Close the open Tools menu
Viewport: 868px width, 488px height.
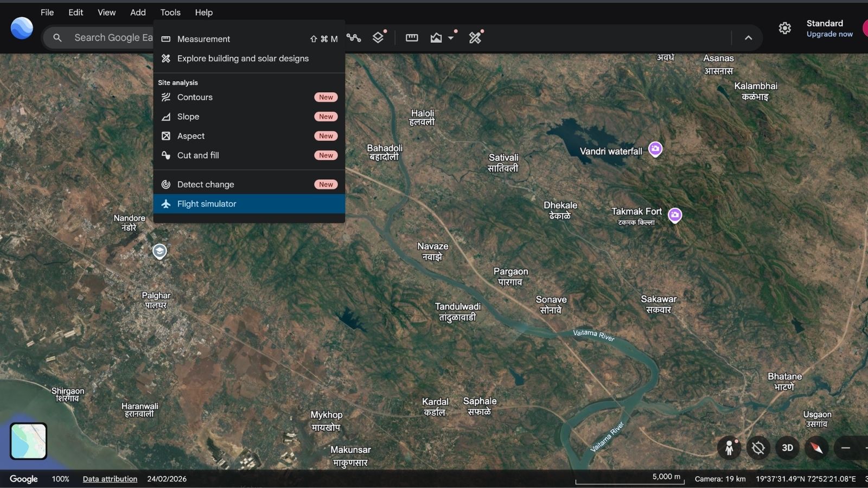tap(170, 12)
